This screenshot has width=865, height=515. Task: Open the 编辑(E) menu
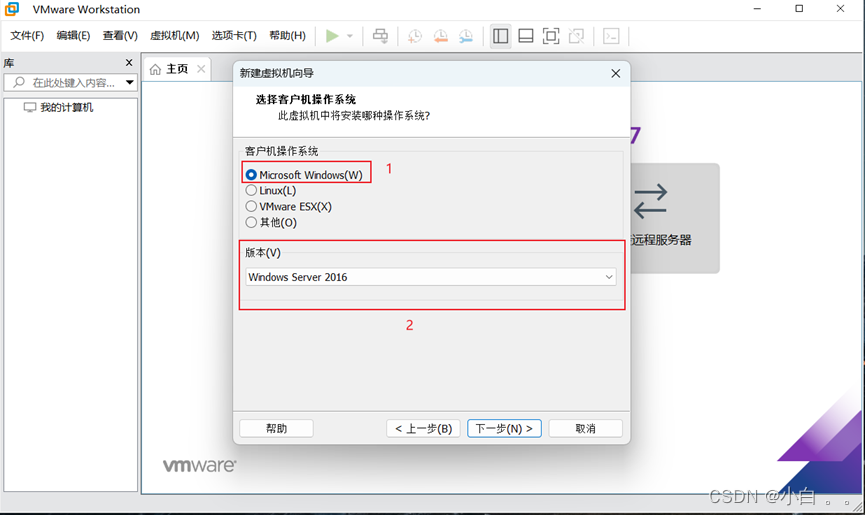click(73, 35)
